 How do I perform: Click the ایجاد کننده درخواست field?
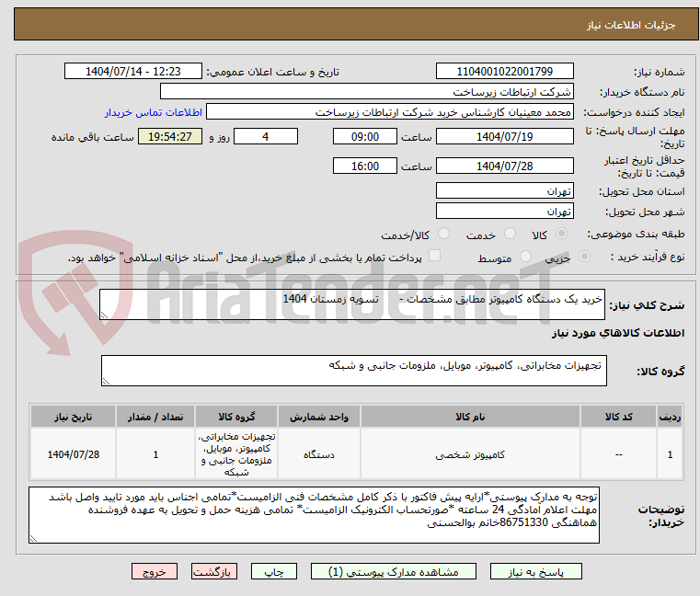click(x=390, y=112)
